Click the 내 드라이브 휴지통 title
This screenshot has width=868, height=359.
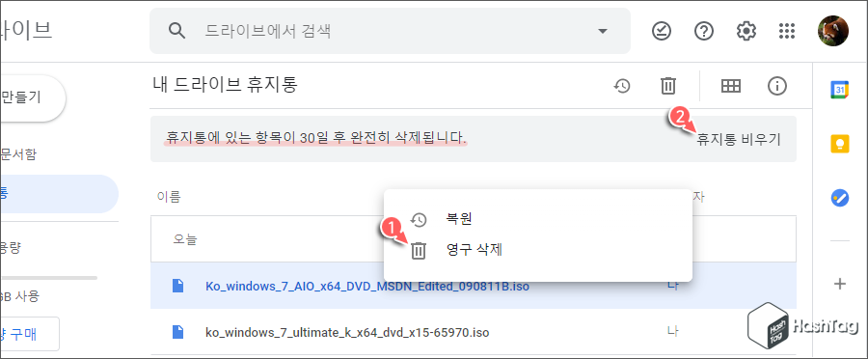(x=226, y=85)
